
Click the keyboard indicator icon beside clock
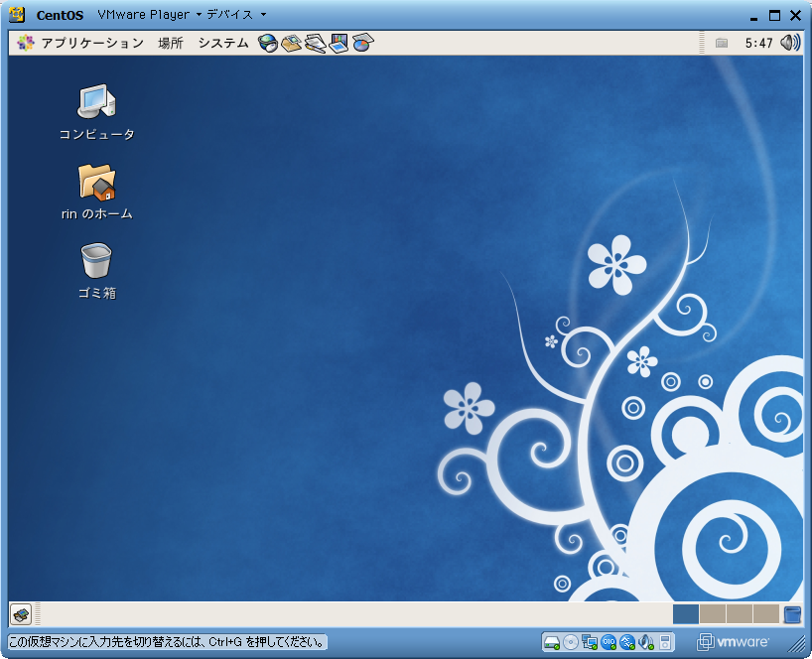click(722, 43)
